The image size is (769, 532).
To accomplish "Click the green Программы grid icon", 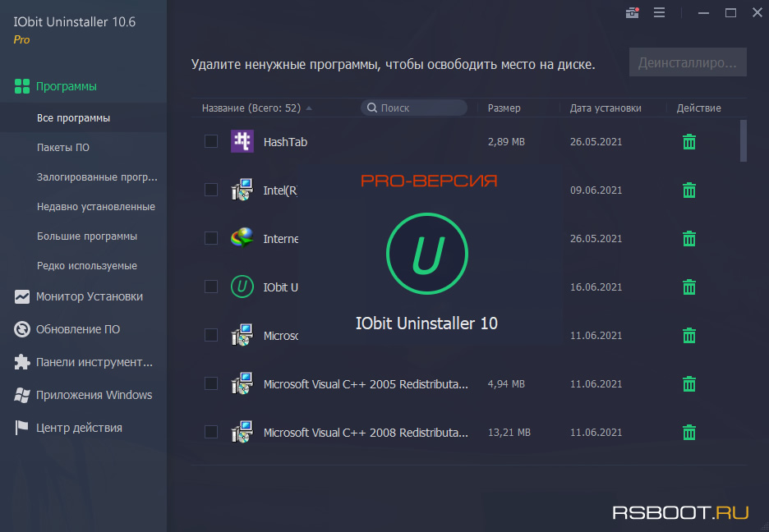I will click(x=22, y=86).
